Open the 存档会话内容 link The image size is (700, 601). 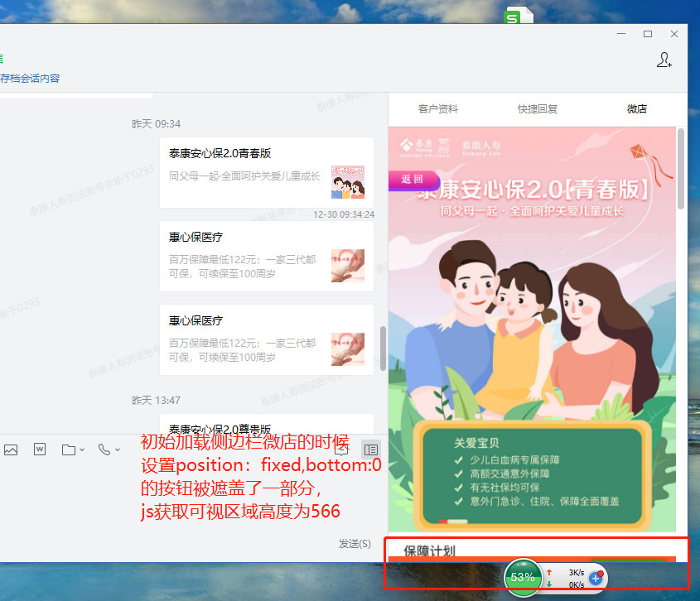[30, 79]
